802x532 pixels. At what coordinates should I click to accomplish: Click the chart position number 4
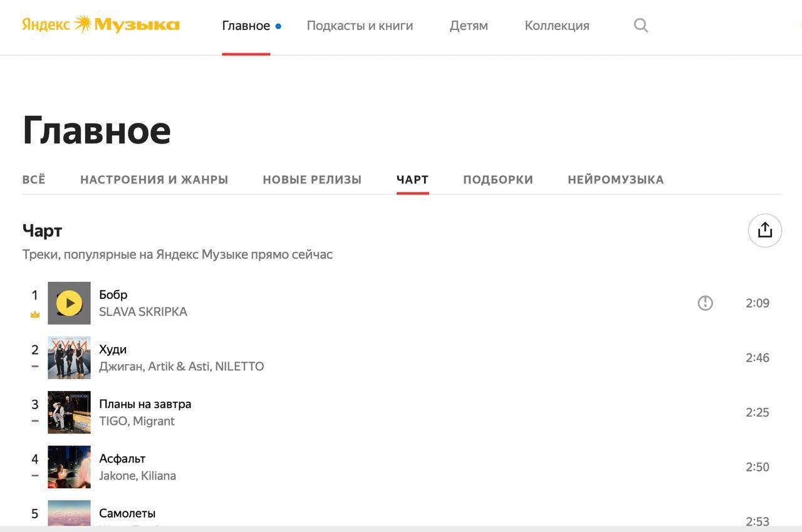click(x=35, y=459)
